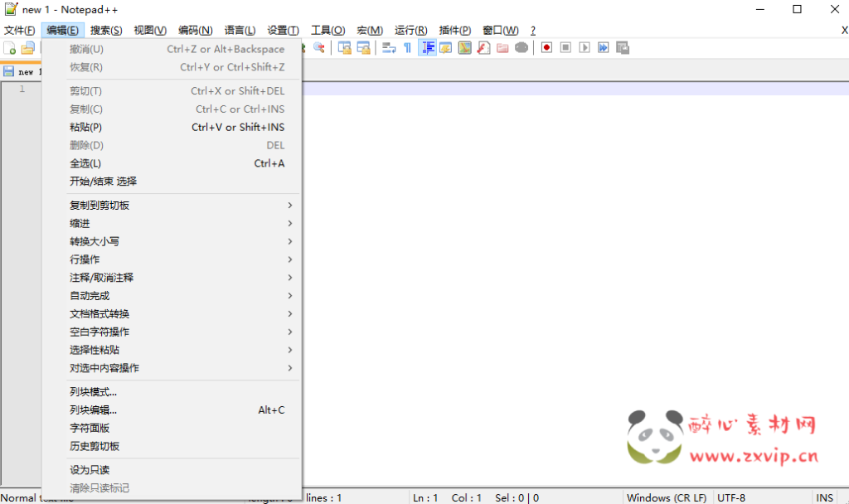The image size is (849, 504).
Task: Toggle the indent guide display
Action: click(x=427, y=47)
